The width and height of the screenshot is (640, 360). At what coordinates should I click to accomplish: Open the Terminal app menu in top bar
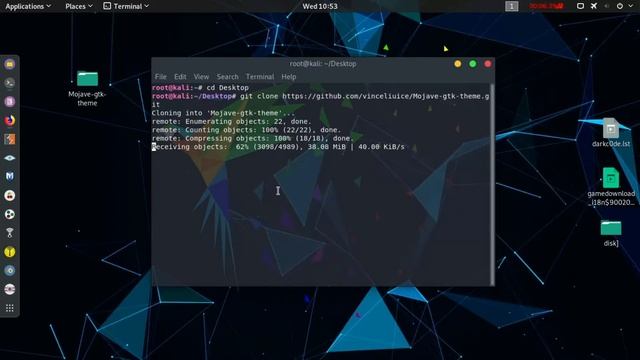click(x=126, y=6)
